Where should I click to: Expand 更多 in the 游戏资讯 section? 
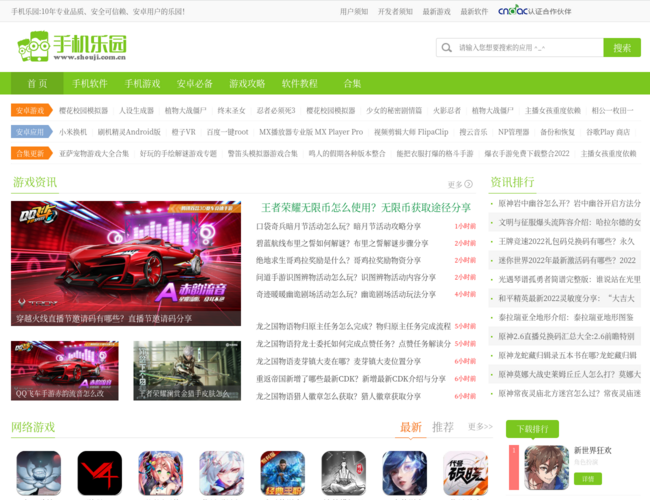click(460, 185)
